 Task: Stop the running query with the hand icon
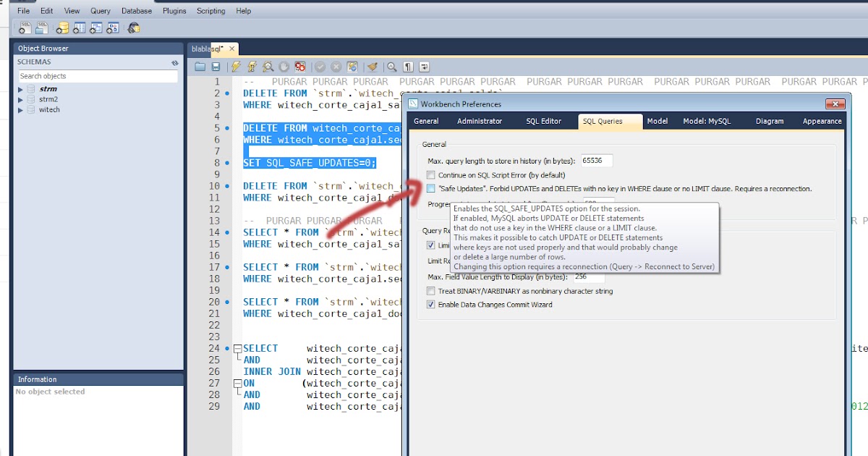click(284, 66)
